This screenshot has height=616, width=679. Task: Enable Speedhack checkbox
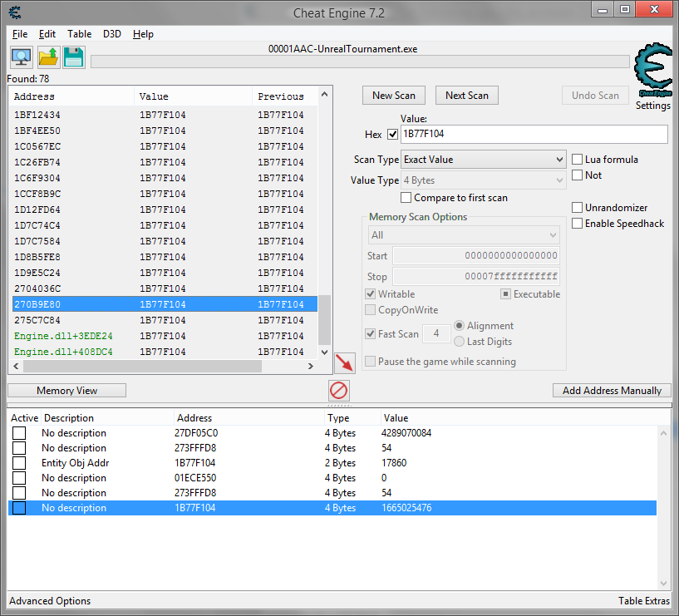point(578,223)
